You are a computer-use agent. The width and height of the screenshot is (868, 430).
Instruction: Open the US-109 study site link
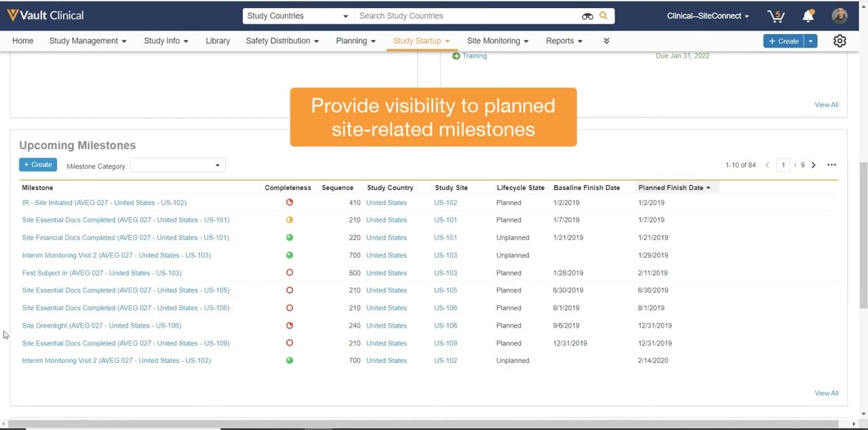click(446, 343)
